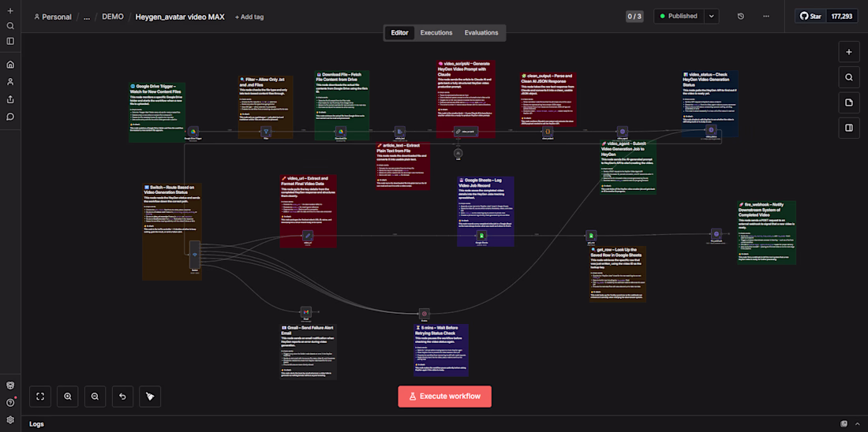
Task: Switch to the Executions tab
Action: pyautogui.click(x=436, y=32)
